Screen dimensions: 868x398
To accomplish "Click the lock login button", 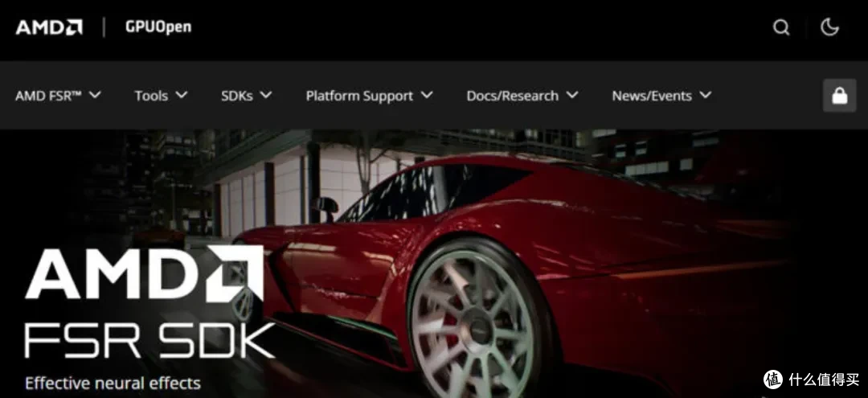I will pos(840,96).
